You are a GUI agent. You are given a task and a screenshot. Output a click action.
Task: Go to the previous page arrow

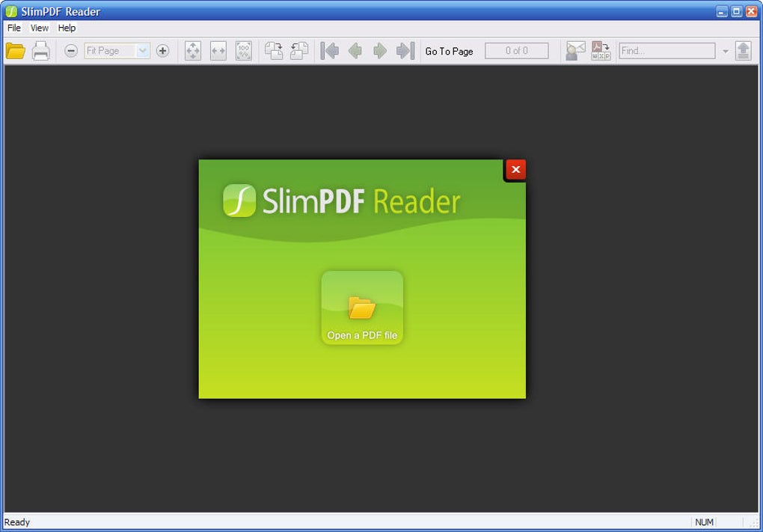(x=355, y=51)
